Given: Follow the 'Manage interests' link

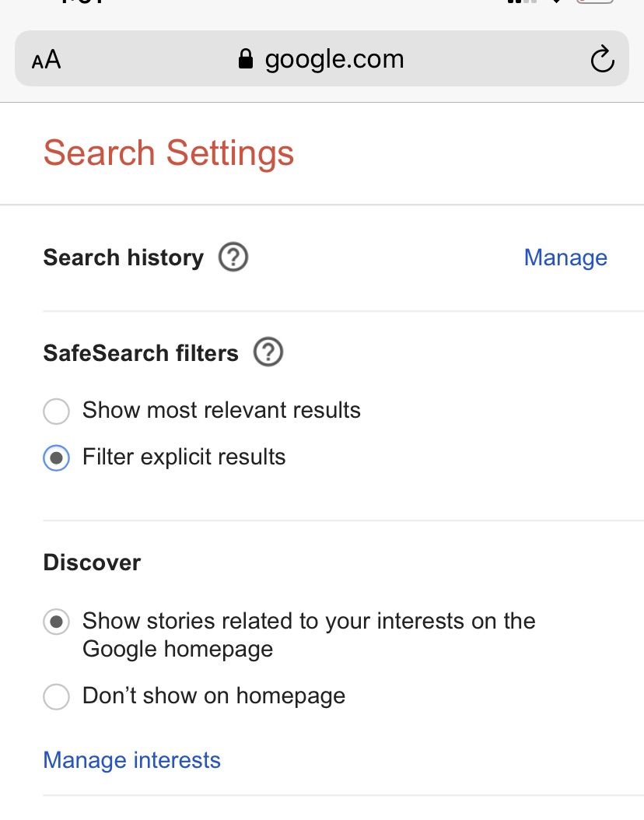Looking at the screenshot, I should (x=131, y=760).
